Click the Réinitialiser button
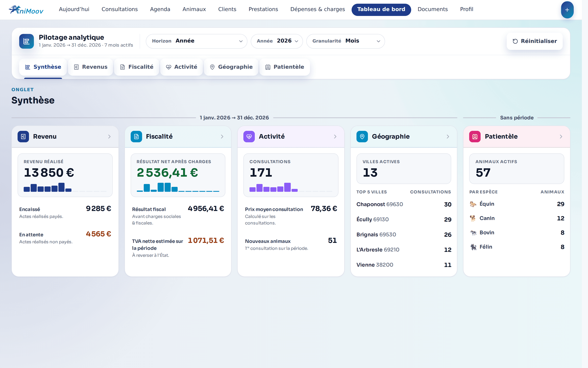 click(535, 41)
